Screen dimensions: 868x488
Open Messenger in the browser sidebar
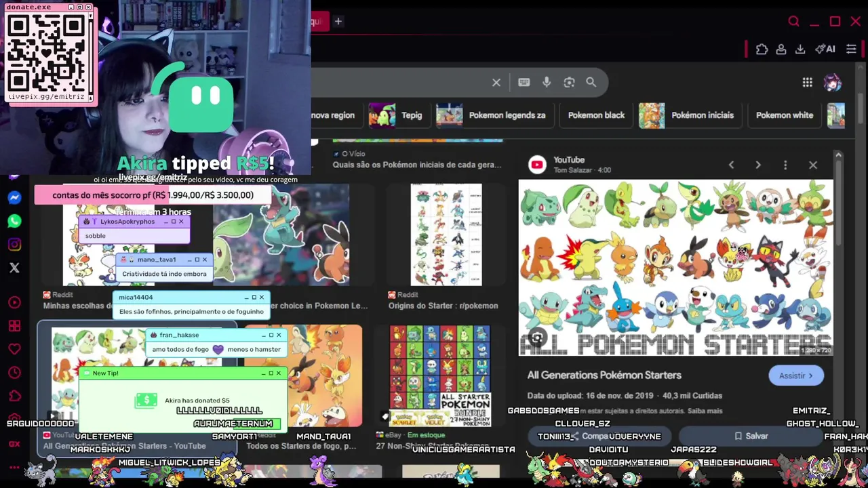pyautogui.click(x=14, y=198)
